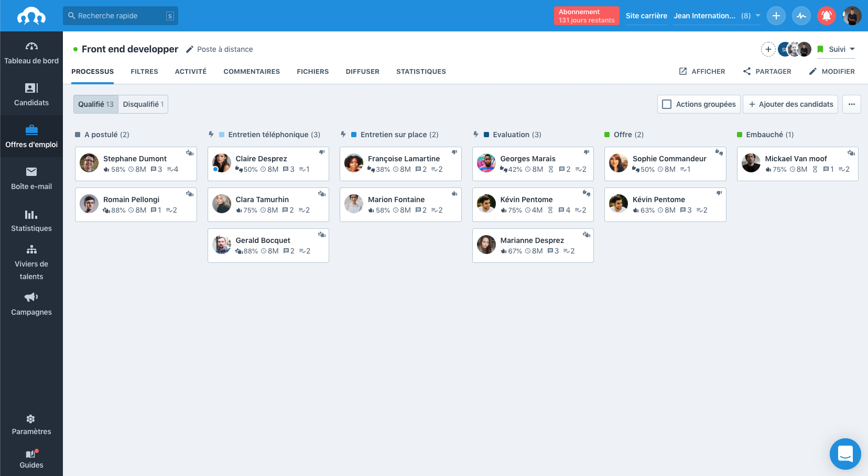Open the red notifications bell icon
The image size is (868, 476).
pyautogui.click(x=827, y=16)
